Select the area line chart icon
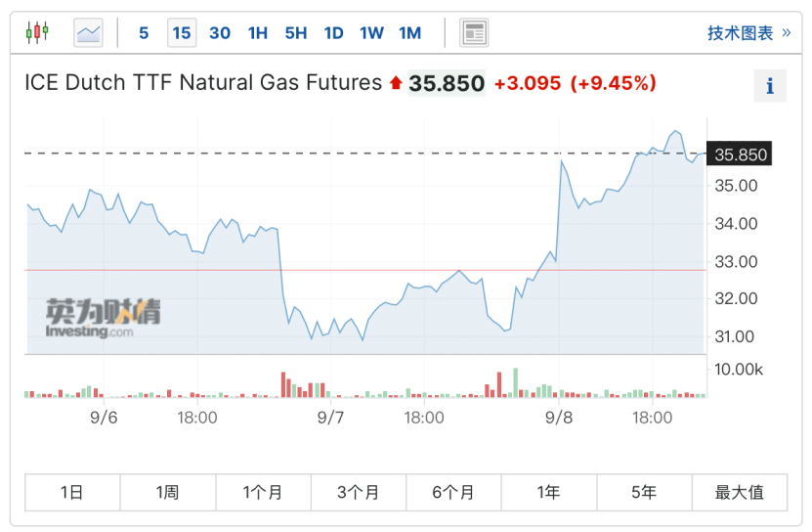The height and width of the screenshot is (532, 812). click(89, 33)
